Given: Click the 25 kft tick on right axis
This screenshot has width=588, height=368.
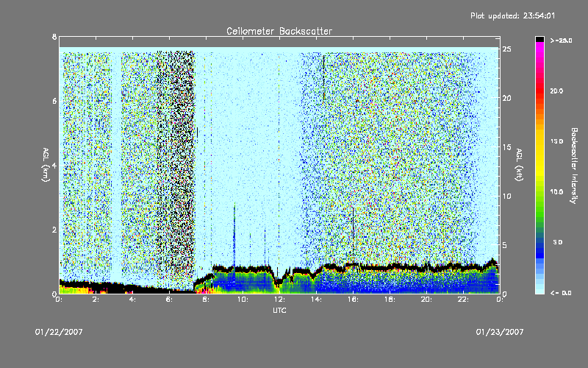Looking at the screenshot, I should click(507, 49).
